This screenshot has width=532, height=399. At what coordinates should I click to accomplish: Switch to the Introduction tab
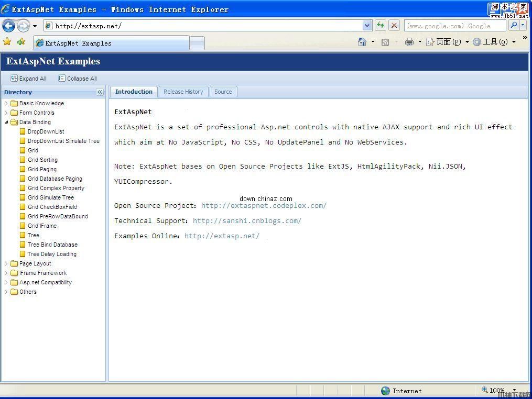[134, 92]
